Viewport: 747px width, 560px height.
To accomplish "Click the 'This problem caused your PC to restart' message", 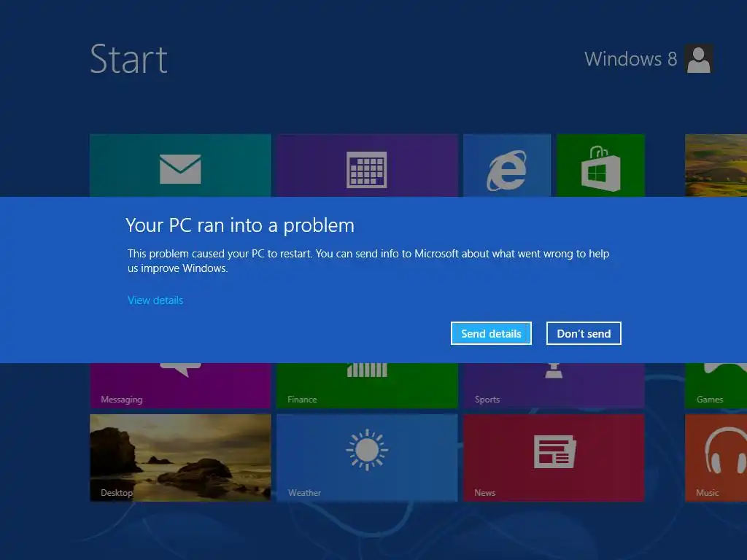I will click(368, 261).
